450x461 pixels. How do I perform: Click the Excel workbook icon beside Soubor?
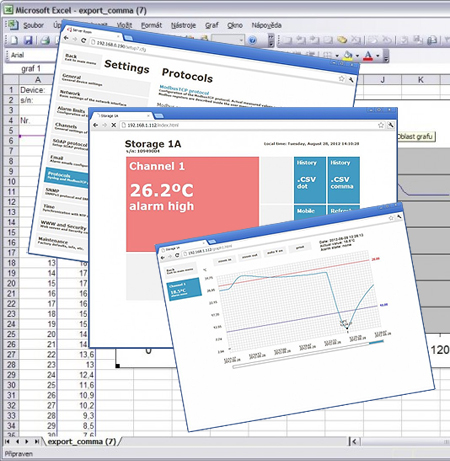12,25
